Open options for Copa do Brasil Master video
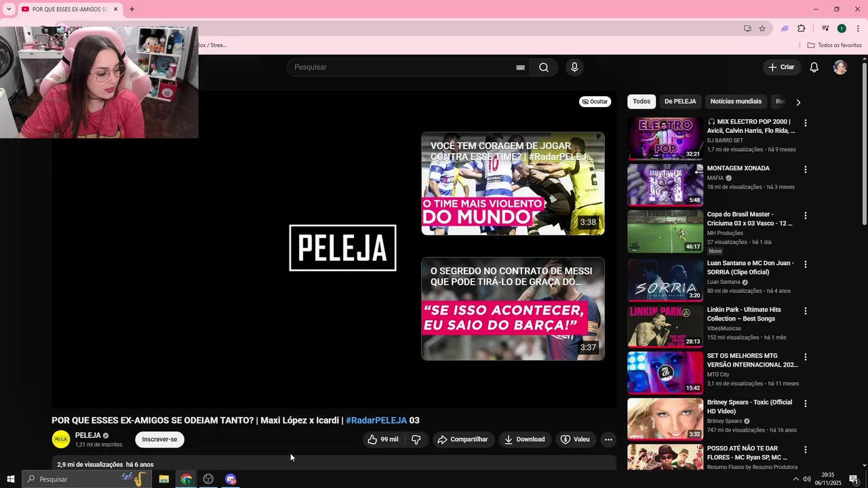The image size is (868, 488). coord(806,216)
